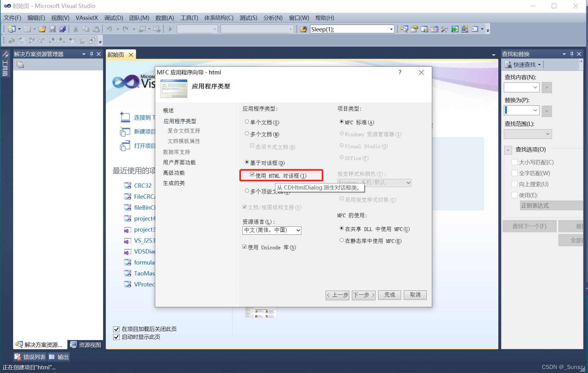Open the Properties Window toolbar icon
588x373 pixels.
point(414,29)
